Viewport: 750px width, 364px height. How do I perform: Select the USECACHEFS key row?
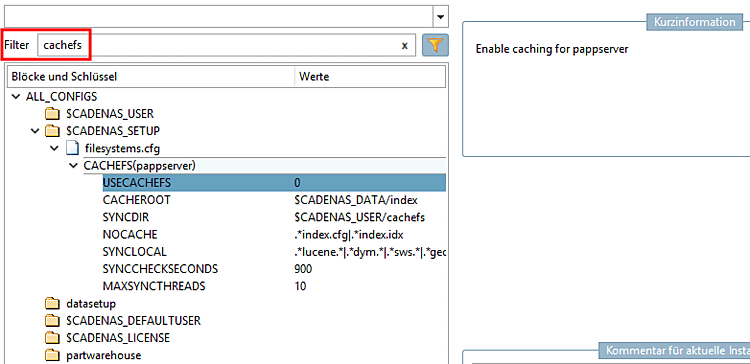(274, 183)
